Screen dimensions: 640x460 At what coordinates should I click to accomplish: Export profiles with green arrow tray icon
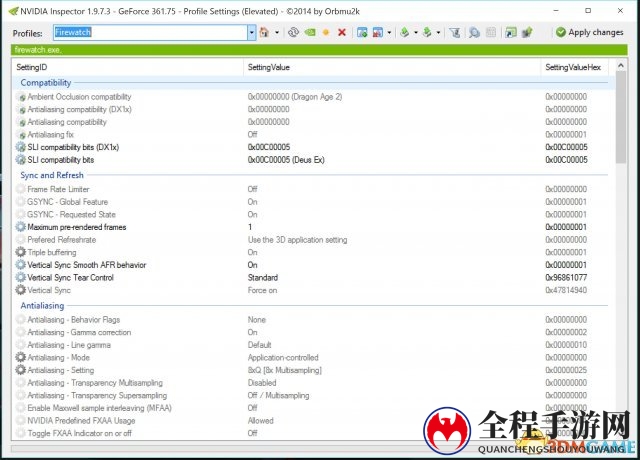pyautogui.click(x=404, y=32)
